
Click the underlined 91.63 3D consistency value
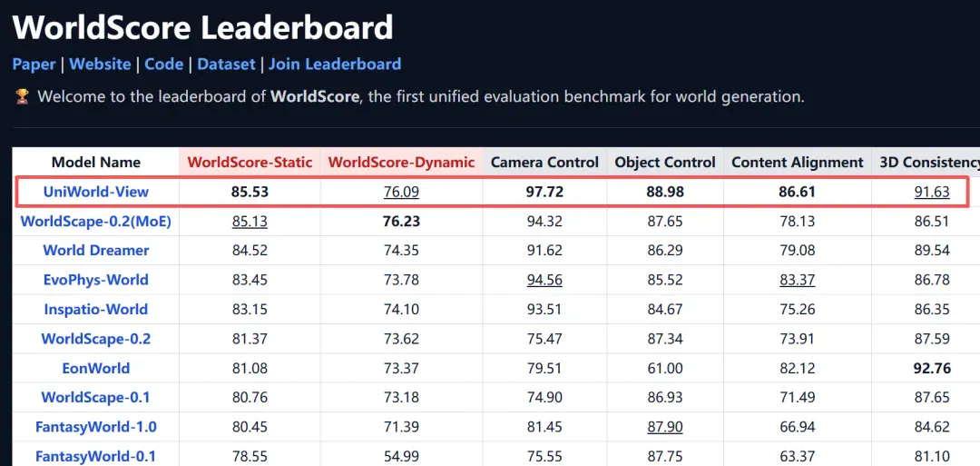point(932,192)
